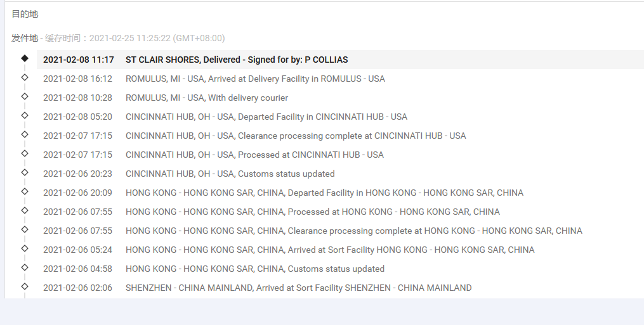Click the filled diamond marker for the Delivered entry
Screen dimensions: 644x325
(25, 58)
